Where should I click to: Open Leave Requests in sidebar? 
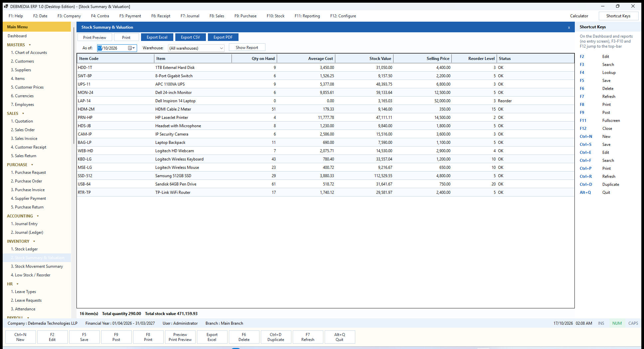(x=26, y=300)
